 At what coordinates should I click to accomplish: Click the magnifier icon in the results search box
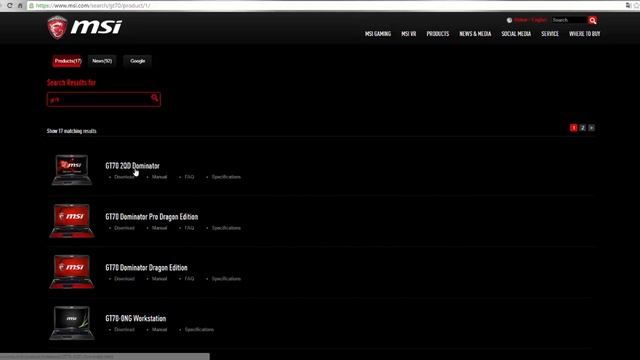[x=154, y=98]
